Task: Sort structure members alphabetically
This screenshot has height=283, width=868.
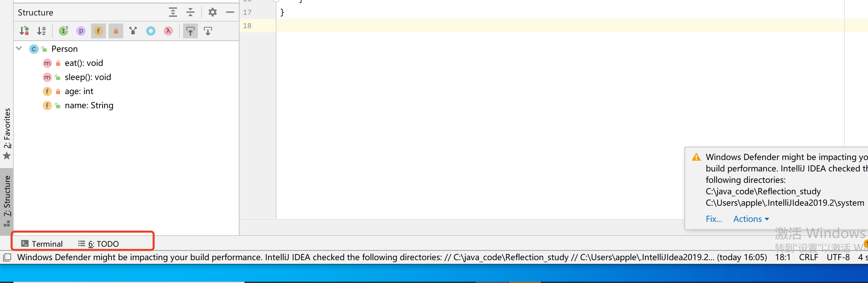Action: [x=41, y=31]
